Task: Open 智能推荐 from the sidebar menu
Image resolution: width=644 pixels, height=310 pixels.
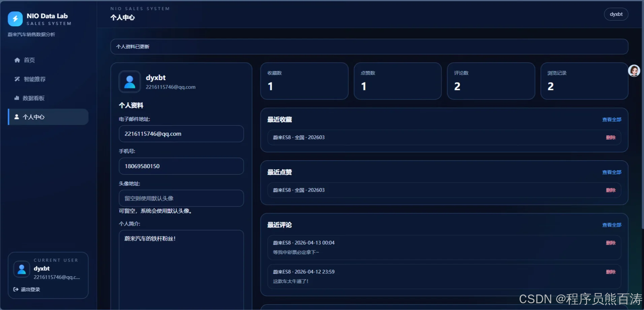Action: [48, 79]
